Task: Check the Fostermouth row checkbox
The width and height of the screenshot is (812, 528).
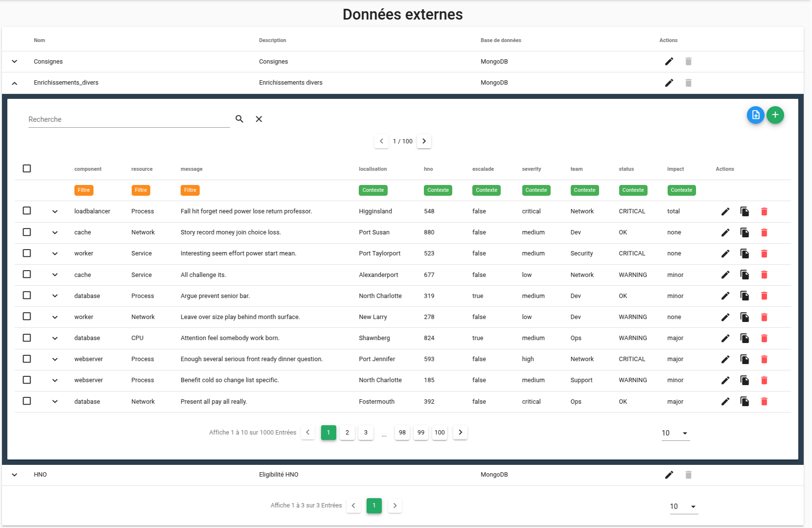Action: point(27,401)
